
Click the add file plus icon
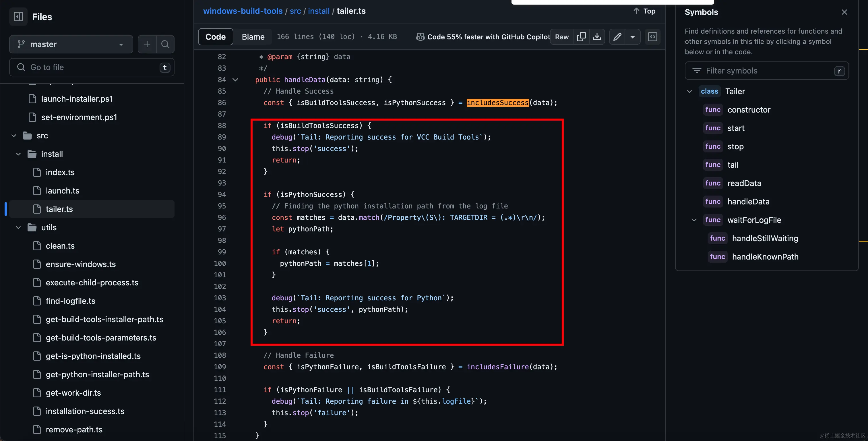tap(147, 44)
